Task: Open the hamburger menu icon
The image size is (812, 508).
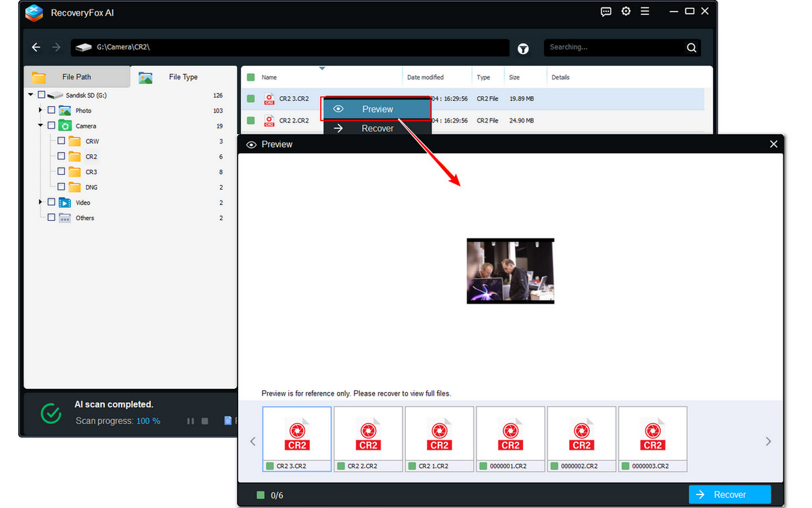Action: [x=645, y=12]
